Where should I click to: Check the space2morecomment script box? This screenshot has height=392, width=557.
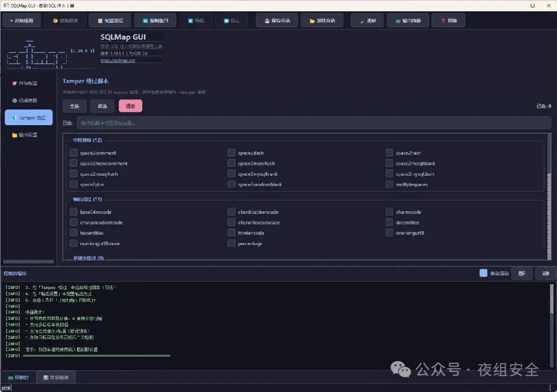[x=74, y=163]
